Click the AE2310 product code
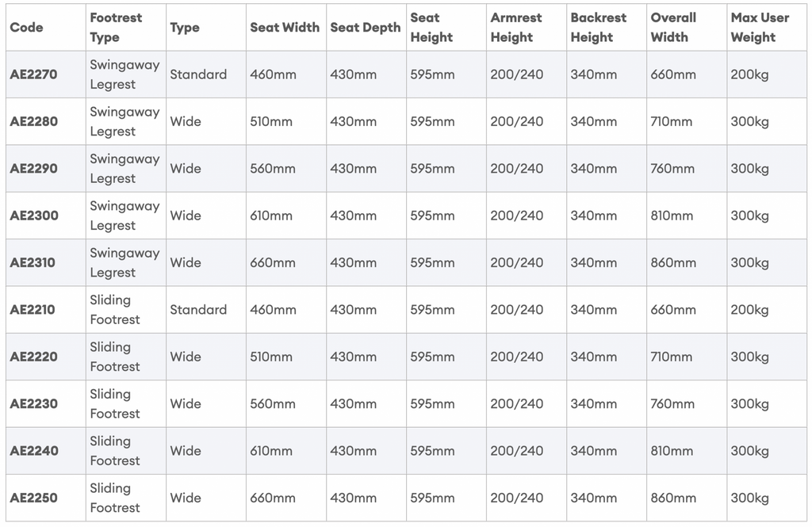Screen dimensions: 812x527 (x=32, y=263)
